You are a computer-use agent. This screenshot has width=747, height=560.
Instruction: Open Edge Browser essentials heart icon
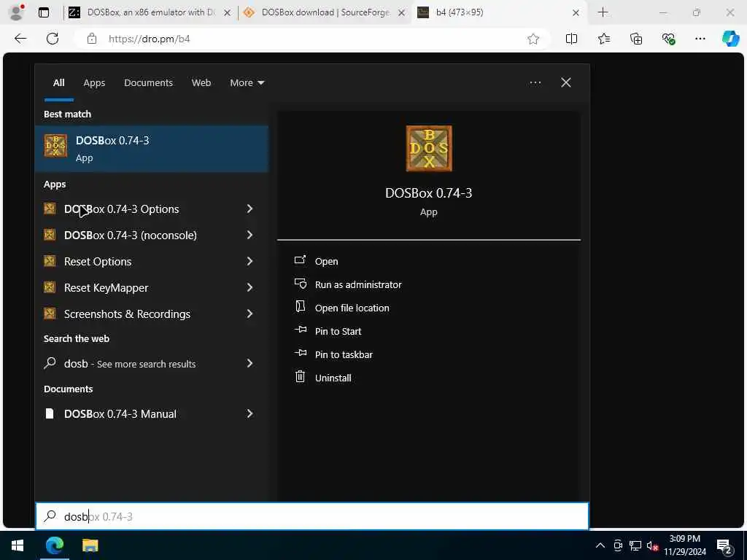668,39
